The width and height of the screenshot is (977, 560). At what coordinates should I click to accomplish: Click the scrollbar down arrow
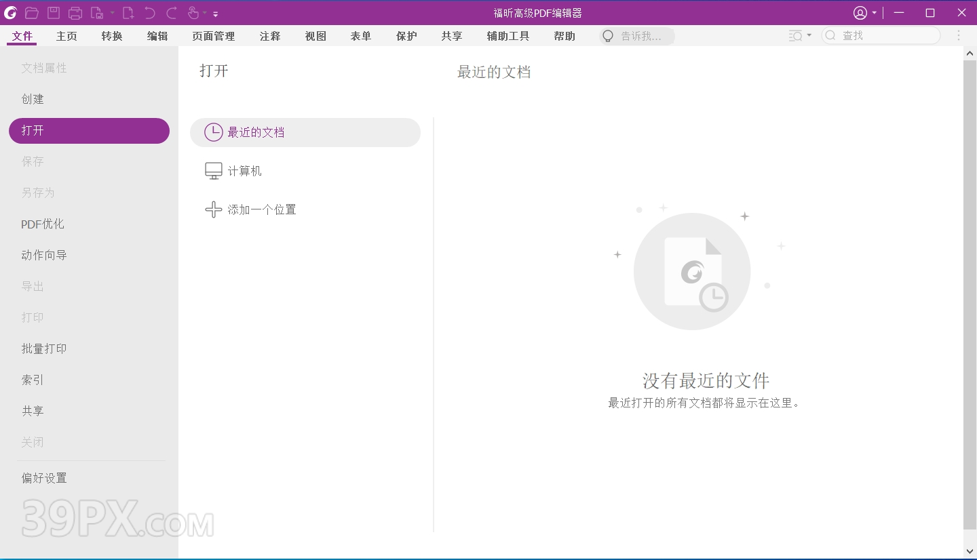970,552
